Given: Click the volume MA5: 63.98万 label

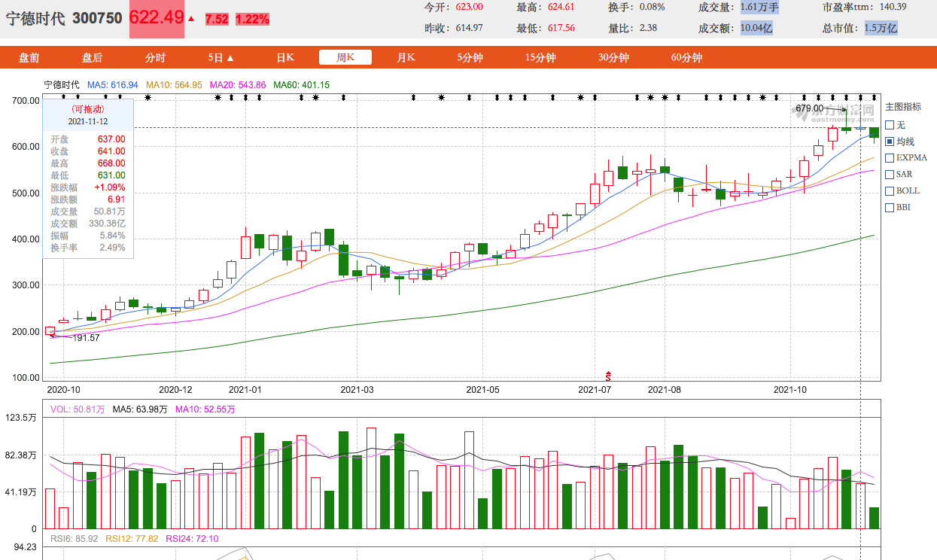Looking at the screenshot, I should (x=141, y=409).
